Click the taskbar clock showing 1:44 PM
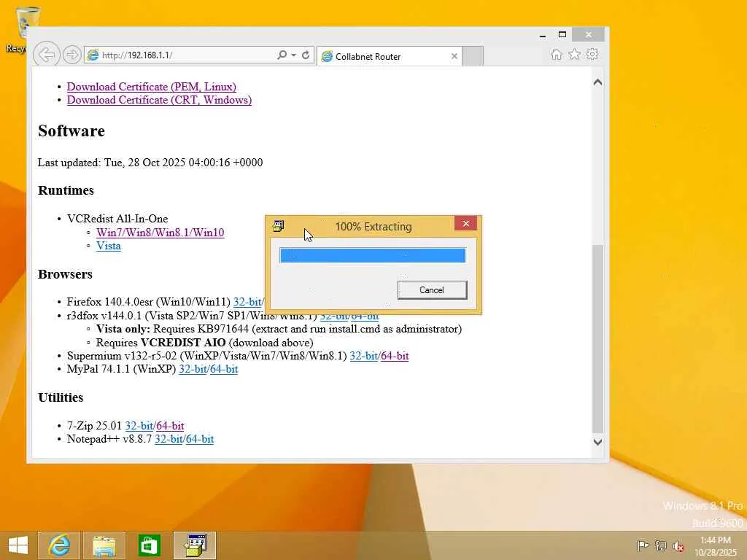Image resolution: width=747 pixels, height=560 pixels. [716, 545]
